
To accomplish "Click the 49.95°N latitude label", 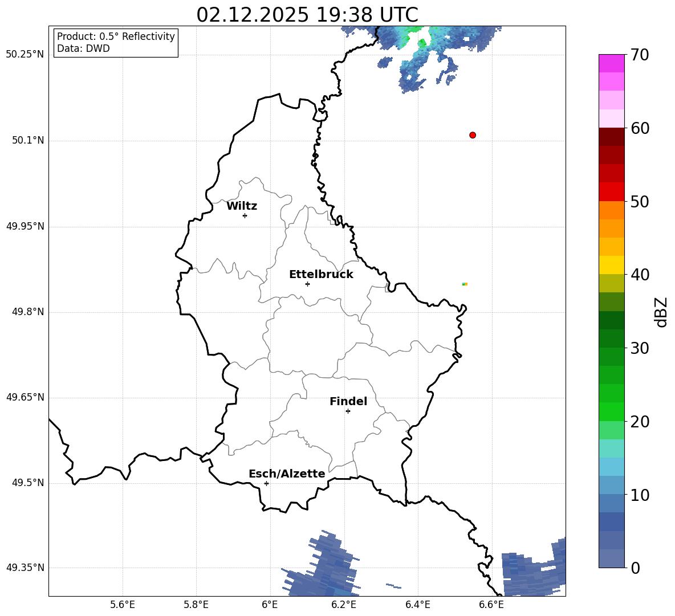I will point(25,226).
